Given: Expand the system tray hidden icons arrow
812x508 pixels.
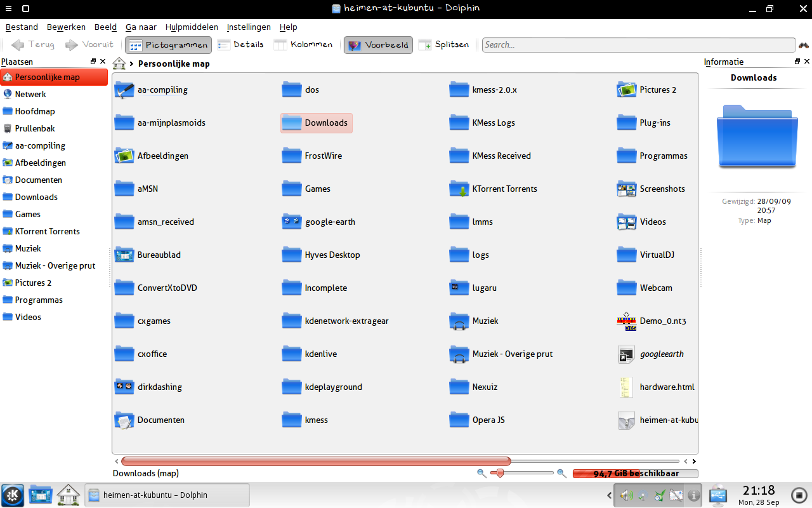Looking at the screenshot, I should (610, 495).
